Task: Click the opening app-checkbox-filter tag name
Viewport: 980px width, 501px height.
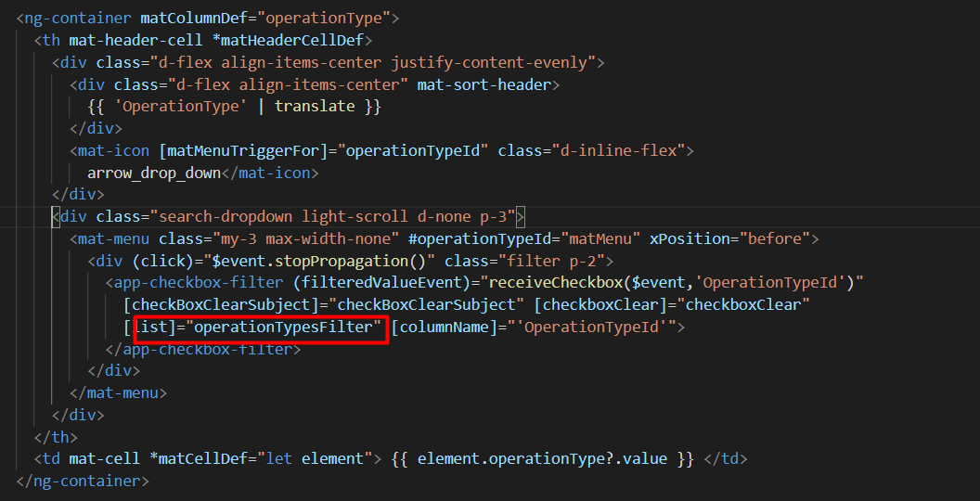Action: coord(199,283)
